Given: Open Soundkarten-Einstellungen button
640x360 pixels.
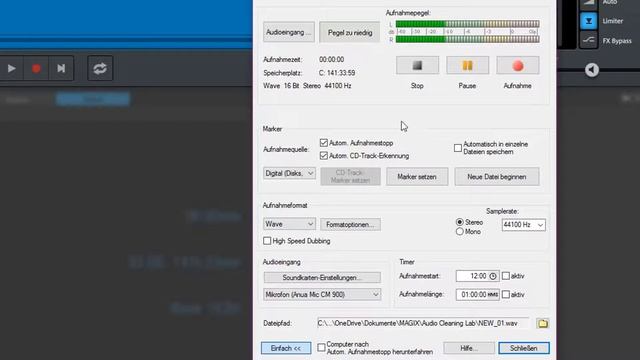Looking at the screenshot, I should pos(322,278).
